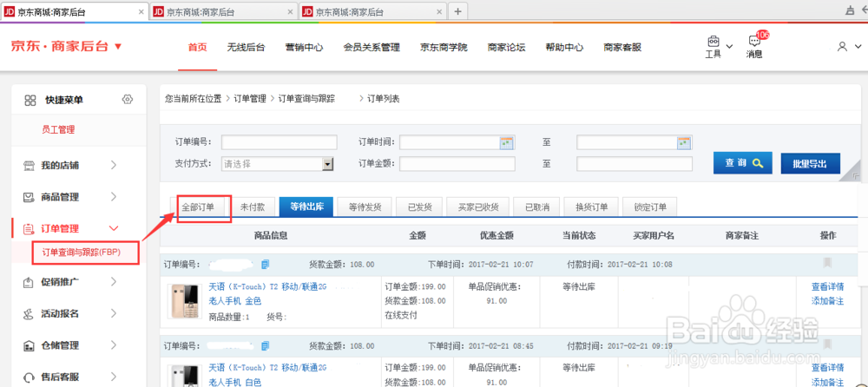The image size is (868, 387).
Task: Switch to 买家已收货 tab
Action: pyautogui.click(x=478, y=207)
